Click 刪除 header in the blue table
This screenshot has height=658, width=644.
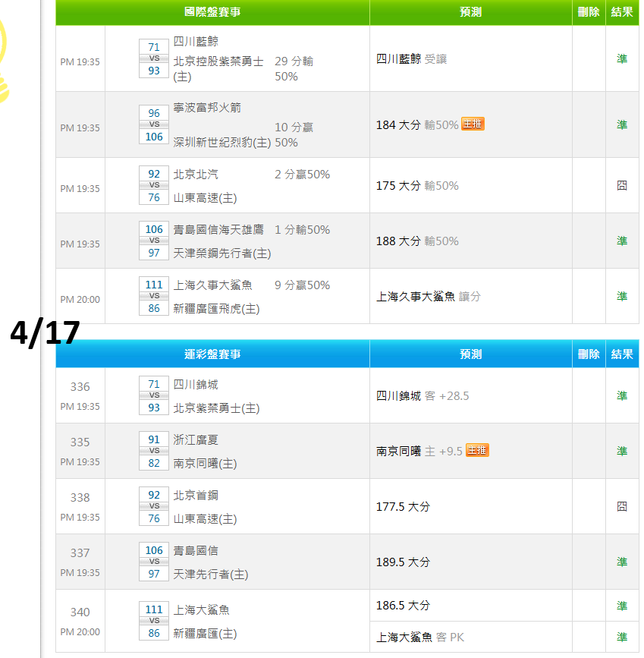[589, 354]
